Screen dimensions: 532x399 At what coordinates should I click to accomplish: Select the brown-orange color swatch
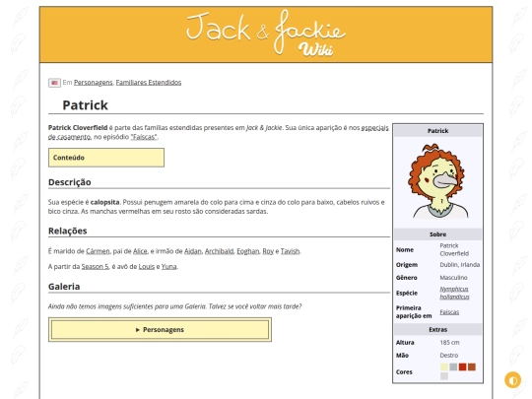tap(472, 367)
